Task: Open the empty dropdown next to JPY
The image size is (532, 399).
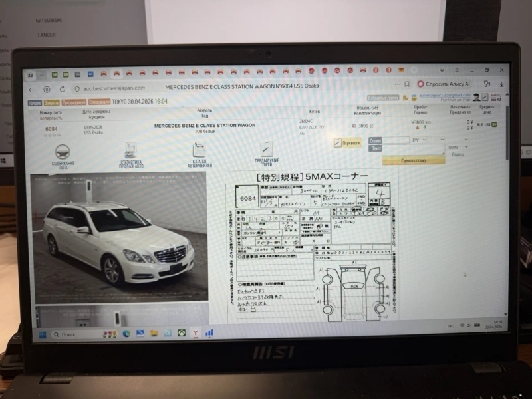Action: click(x=436, y=140)
